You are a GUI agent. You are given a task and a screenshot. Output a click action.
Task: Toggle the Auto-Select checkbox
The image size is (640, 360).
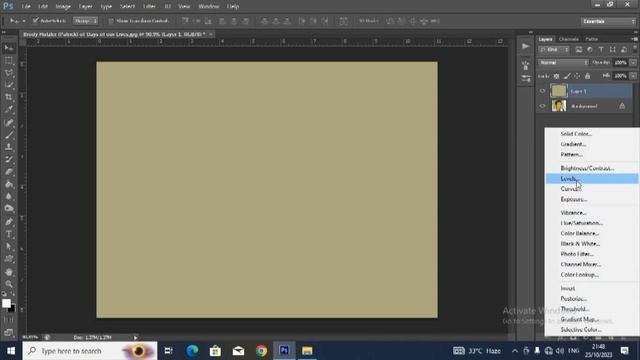point(36,20)
